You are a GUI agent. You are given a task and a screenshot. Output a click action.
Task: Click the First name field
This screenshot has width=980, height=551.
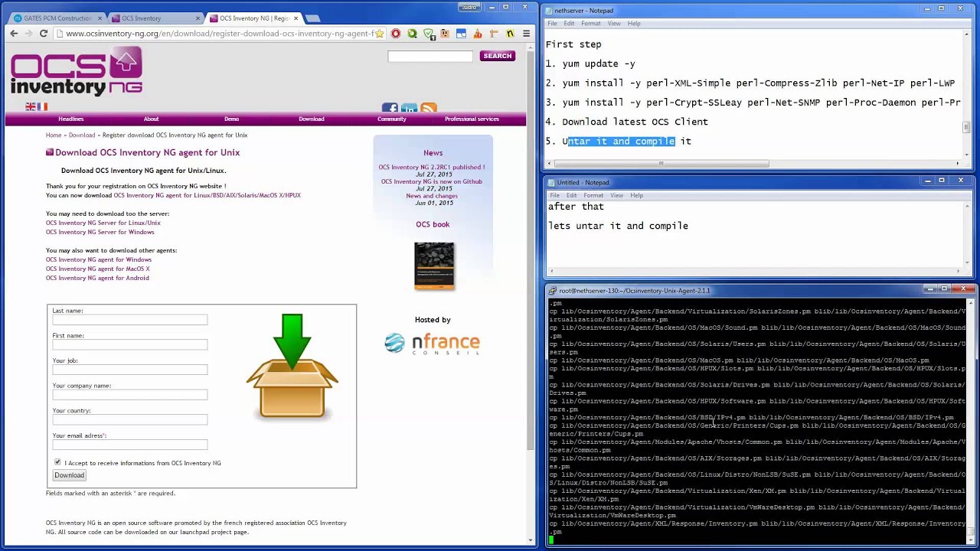click(x=130, y=345)
